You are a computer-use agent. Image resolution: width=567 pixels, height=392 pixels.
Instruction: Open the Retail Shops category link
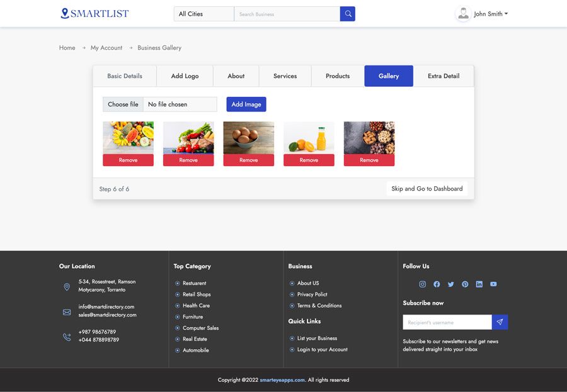click(x=197, y=294)
